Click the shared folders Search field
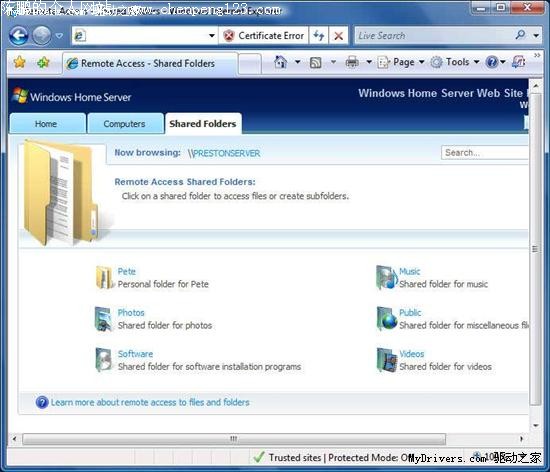Screen dimensions: 550x472 tap(485, 153)
